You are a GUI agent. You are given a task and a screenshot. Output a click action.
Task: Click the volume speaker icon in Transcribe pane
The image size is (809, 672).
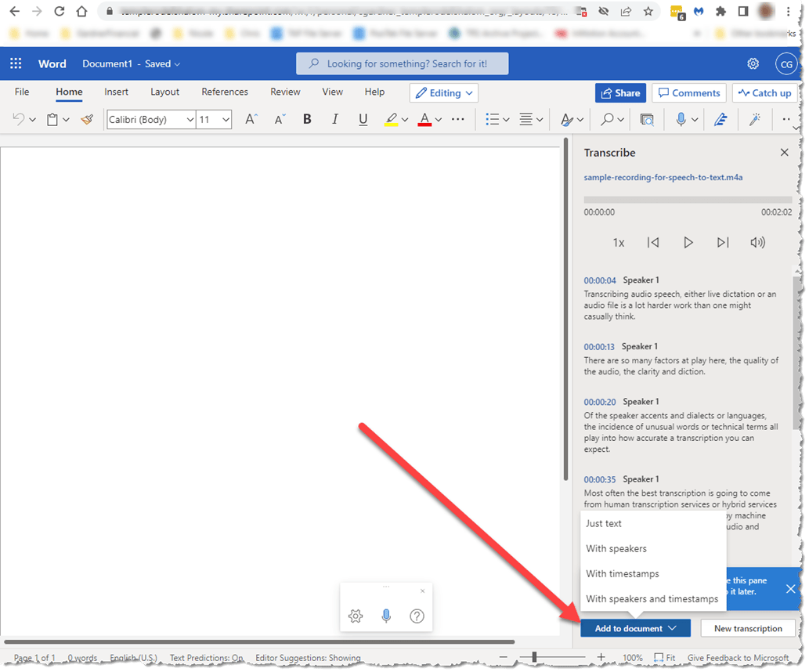click(757, 243)
